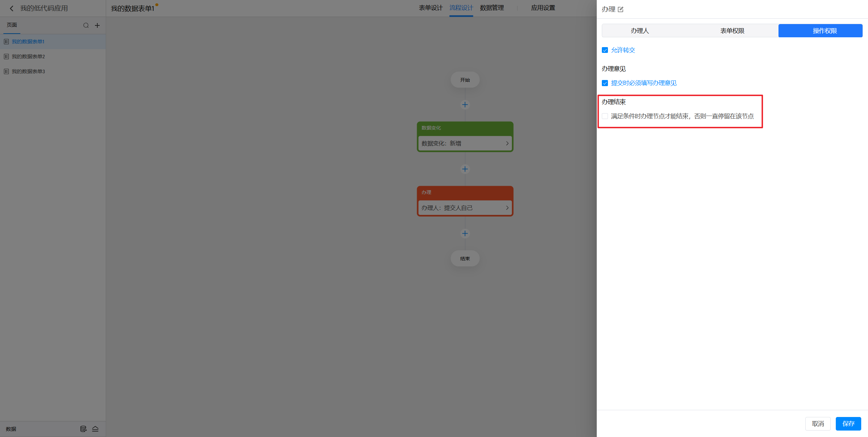Switch to the 表单权限 tab

point(732,31)
